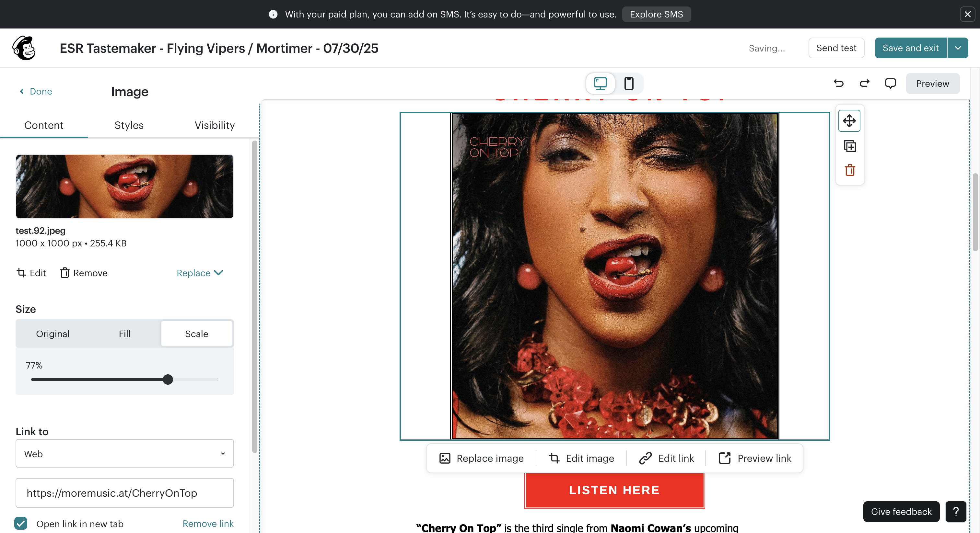Click the sidebar panel scrollbar

coord(254,297)
